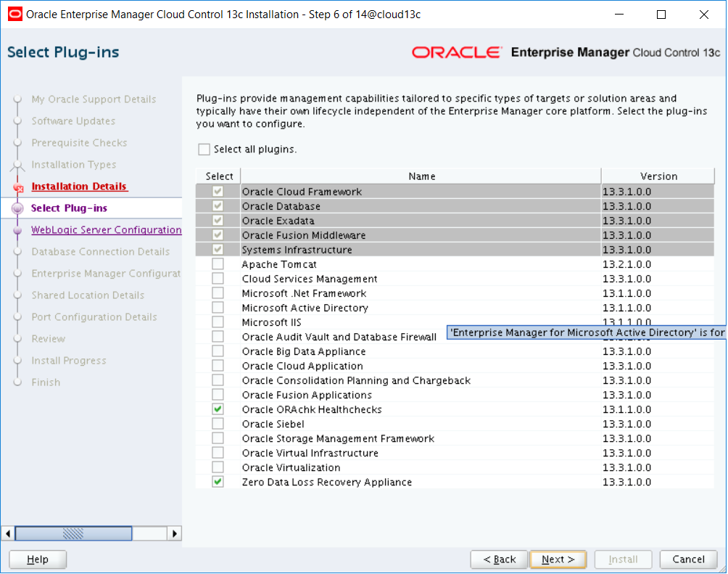Image resolution: width=728 pixels, height=574 pixels.
Task: Click Oracle ORAchk Healthchecks plug-in name
Action: (312, 409)
